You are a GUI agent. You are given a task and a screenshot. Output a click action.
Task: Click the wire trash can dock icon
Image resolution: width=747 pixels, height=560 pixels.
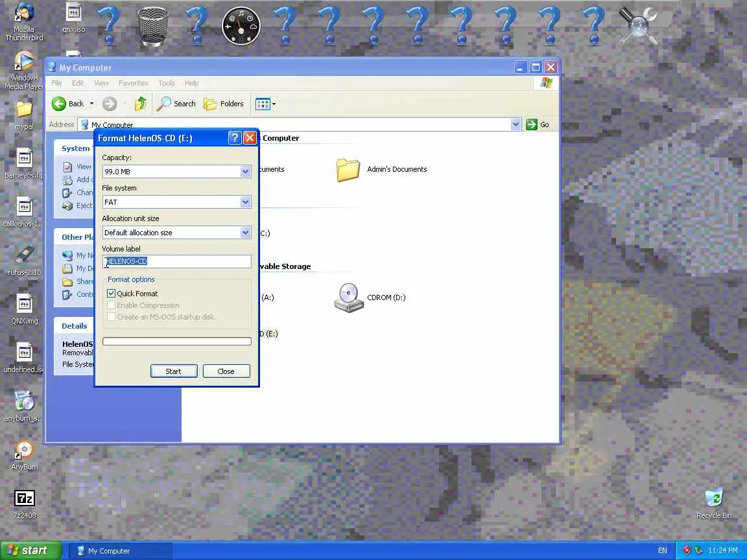click(x=152, y=26)
